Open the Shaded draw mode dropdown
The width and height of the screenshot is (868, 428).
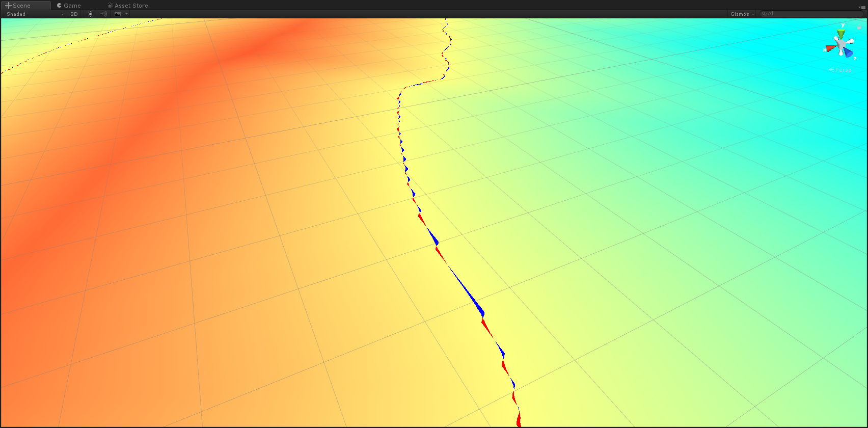(x=35, y=14)
